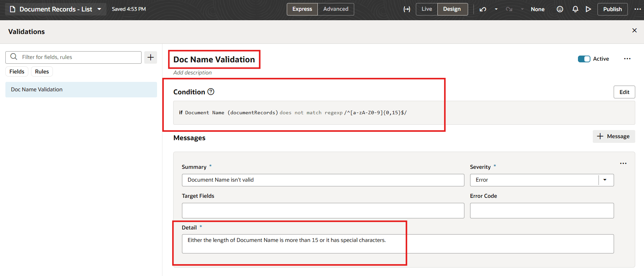Switch to Live view
The width and height of the screenshot is (644, 276).
coord(427,9)
